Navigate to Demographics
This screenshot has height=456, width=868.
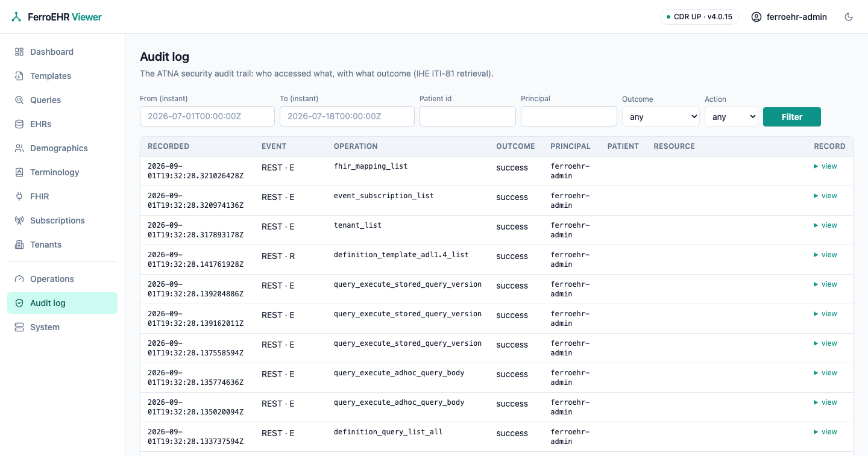point(62,148)
